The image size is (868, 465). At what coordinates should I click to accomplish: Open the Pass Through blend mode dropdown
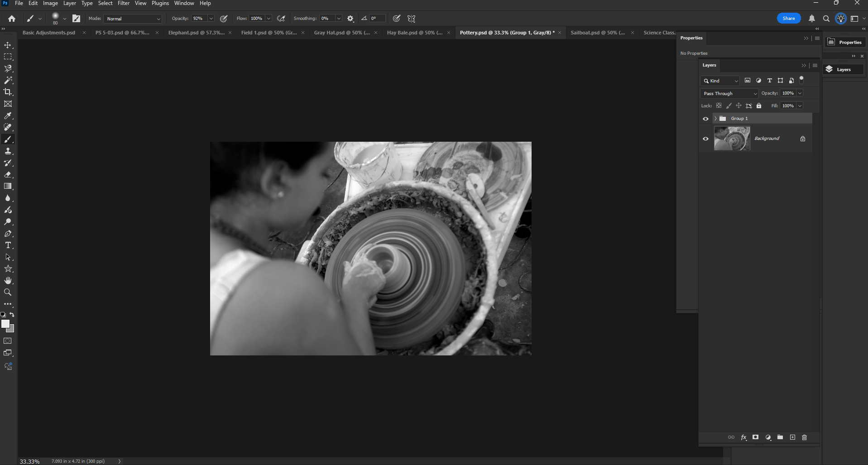click(729, 93)
